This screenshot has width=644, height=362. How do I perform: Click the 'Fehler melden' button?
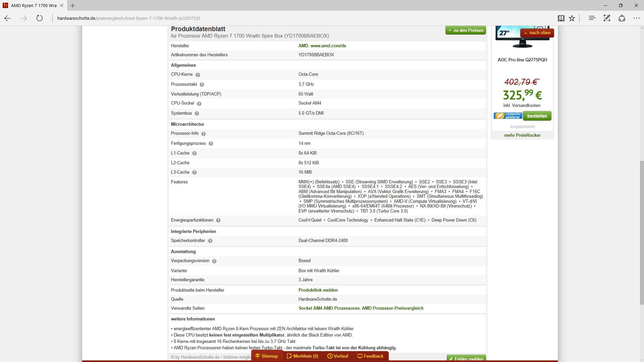pyautogui.click(x=466, y=358)
